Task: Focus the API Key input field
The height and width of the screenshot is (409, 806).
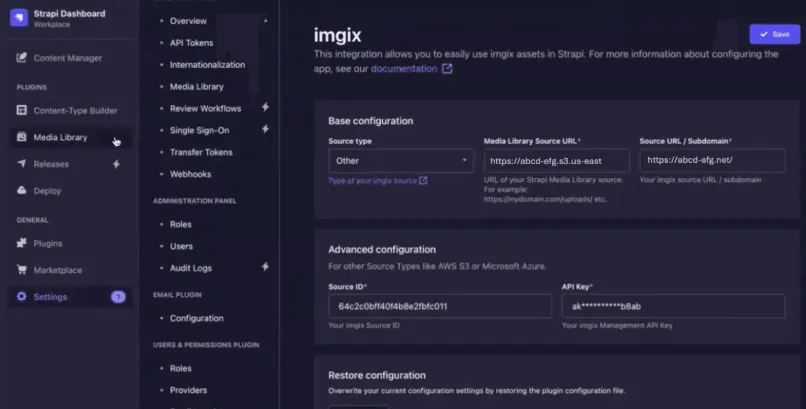Action: click(x=673, y=306)
